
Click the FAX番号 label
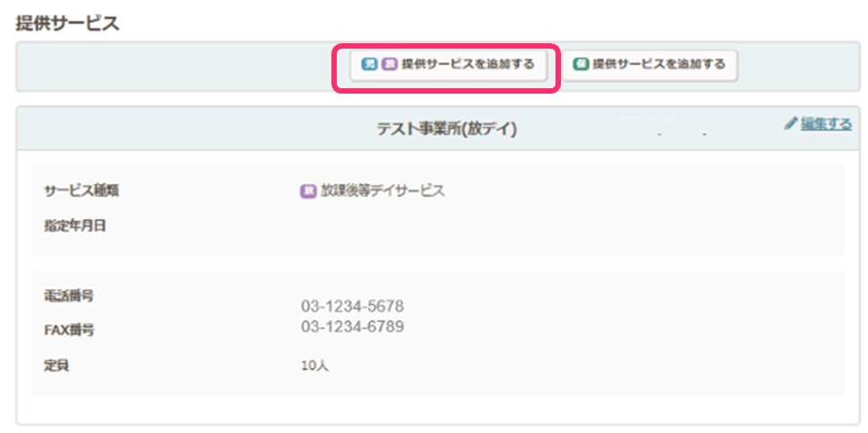[69, 330]
